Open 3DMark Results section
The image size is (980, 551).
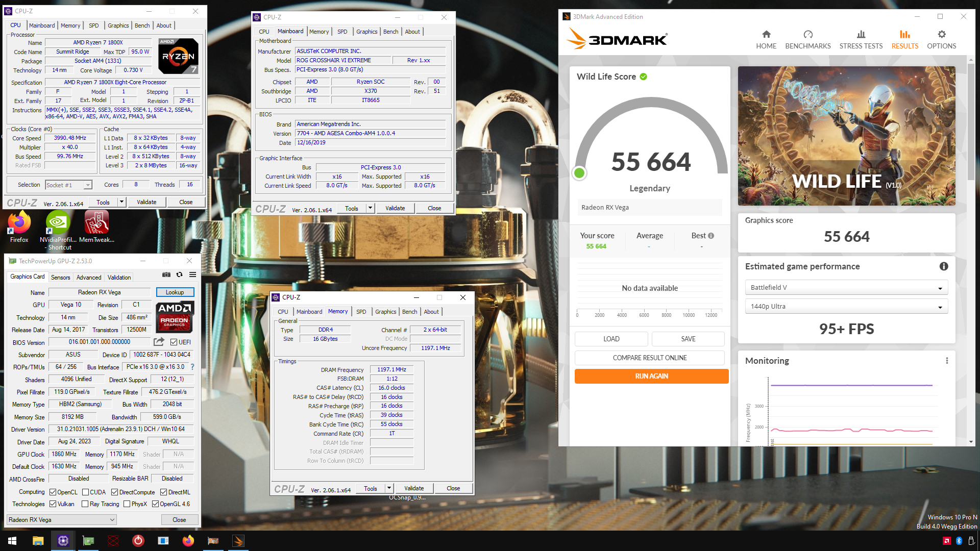point(904,39)
